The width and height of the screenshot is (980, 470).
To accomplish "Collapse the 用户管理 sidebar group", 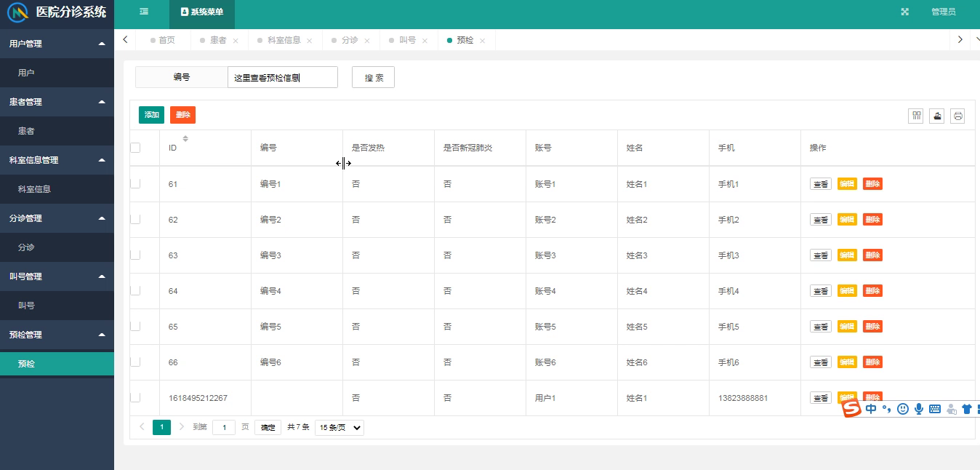I will point(57,44).
